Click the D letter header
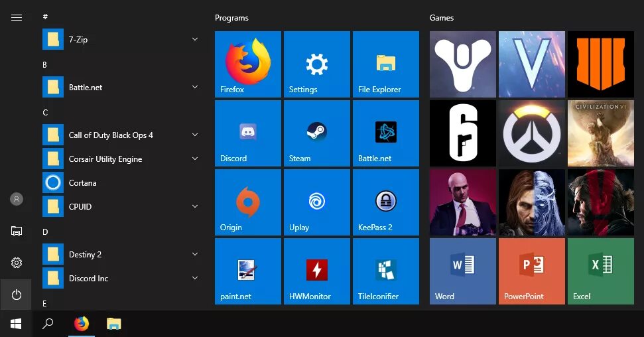 coord(45,232)
